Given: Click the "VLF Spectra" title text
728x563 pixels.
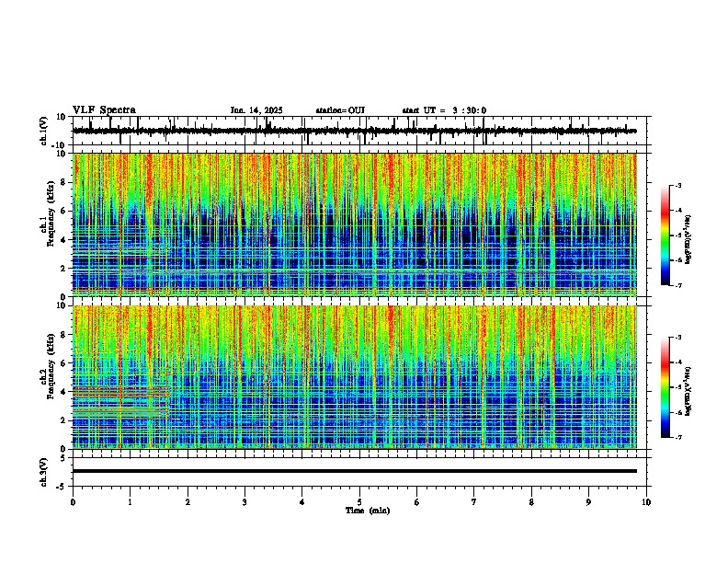Looking at the screenshot, I should click(x=104, y=110).
